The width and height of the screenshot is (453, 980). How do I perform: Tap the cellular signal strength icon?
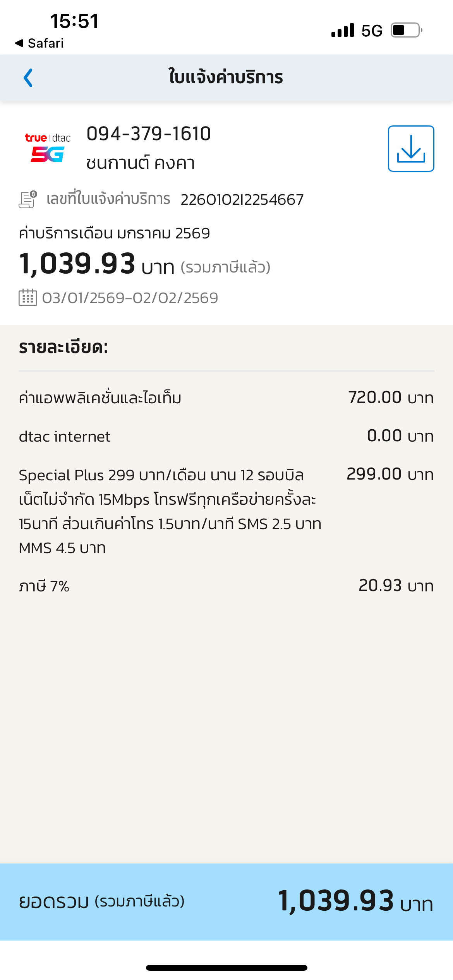coord(343,30)
